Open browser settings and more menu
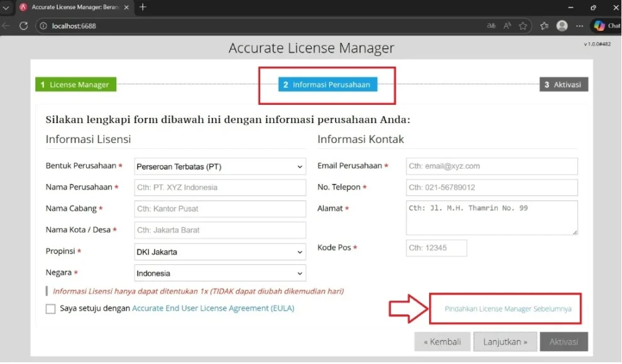This screenshot has width=622, height=364. [579, 26]
